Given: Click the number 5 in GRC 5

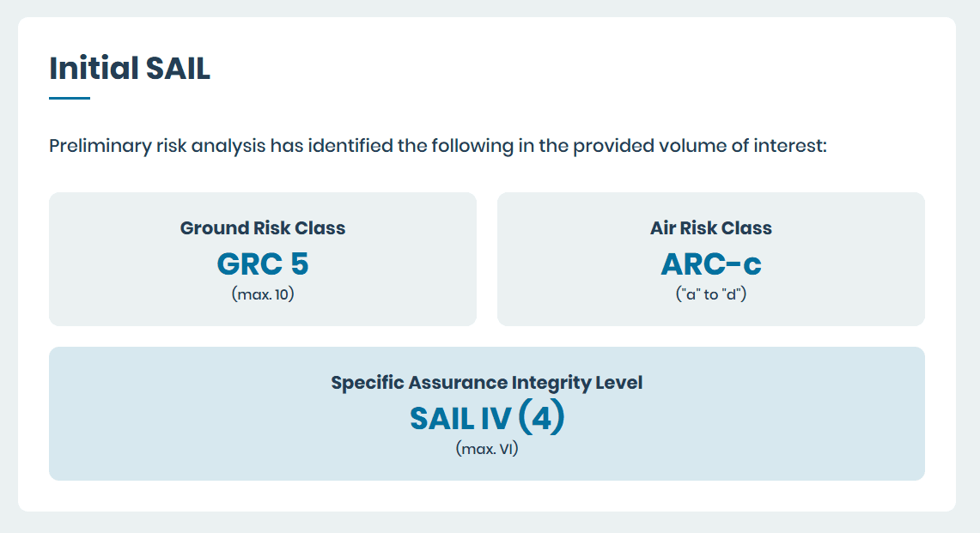Looking at the screenshot, I should (x=300, y=263).
